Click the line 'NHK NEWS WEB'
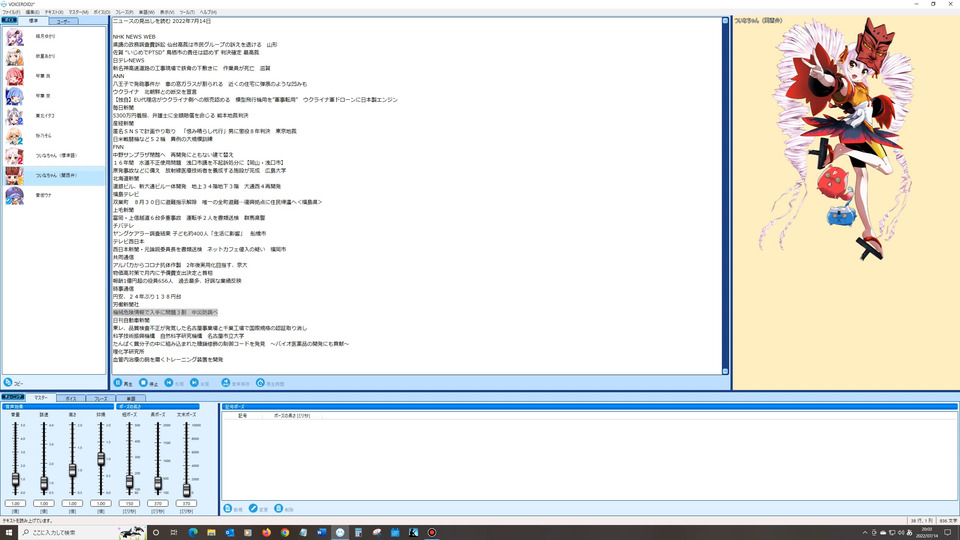Screen dimensions: 960x540 pos(134,37)
